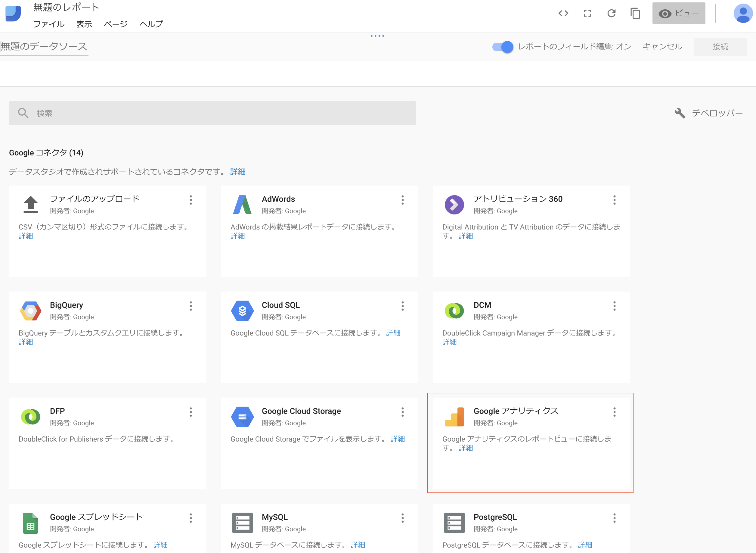Select the AdWords logo icon
Viewport: 756px width, 553px height.
tap(242, 204)
